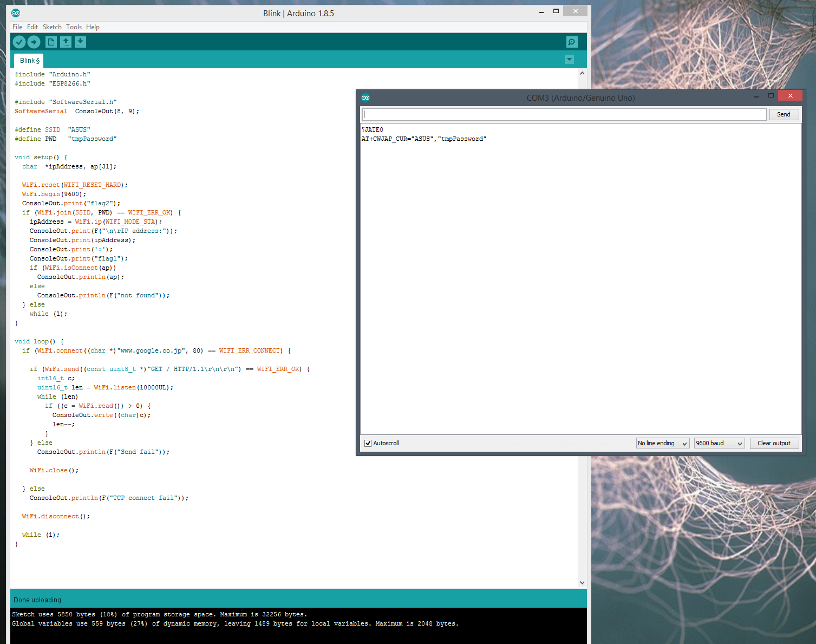Click the 'ConsoleOut.print("flag2");' line

(71, 203)
